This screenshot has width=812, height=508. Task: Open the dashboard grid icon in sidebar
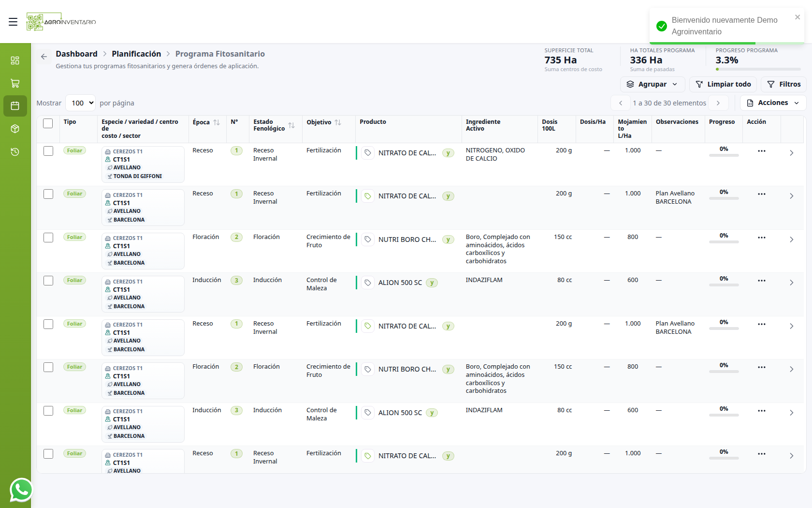(15, 60)
